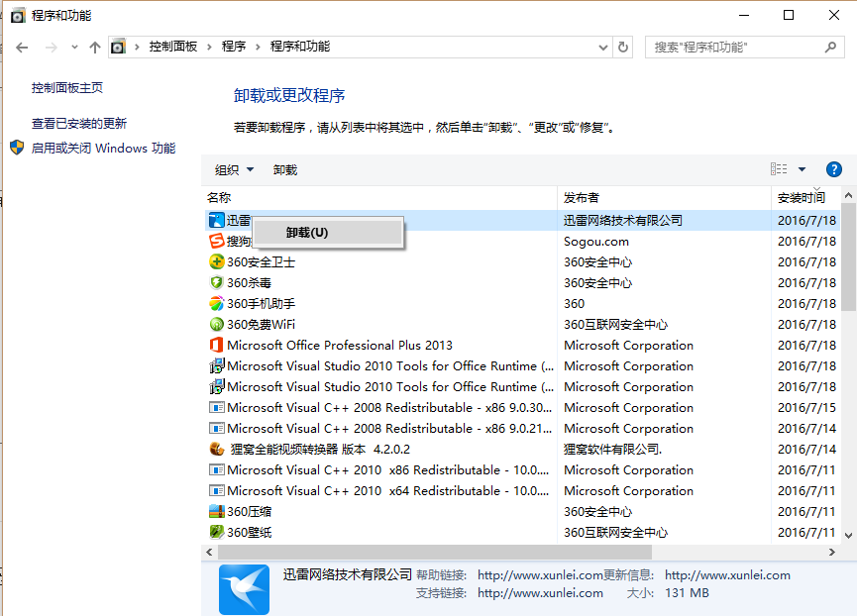This screenshot has height=616, width=857.
Task: Select 360手机助手 program entry
Action: (262, 304)
